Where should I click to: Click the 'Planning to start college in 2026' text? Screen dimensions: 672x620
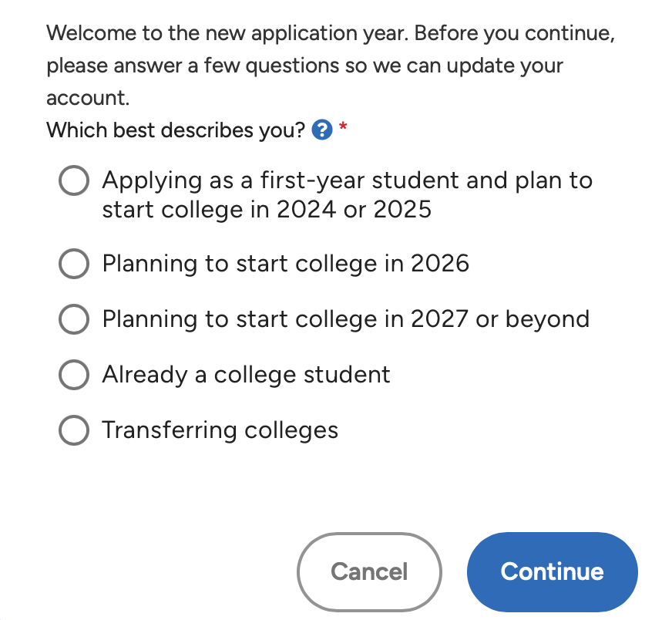[285, 264]
